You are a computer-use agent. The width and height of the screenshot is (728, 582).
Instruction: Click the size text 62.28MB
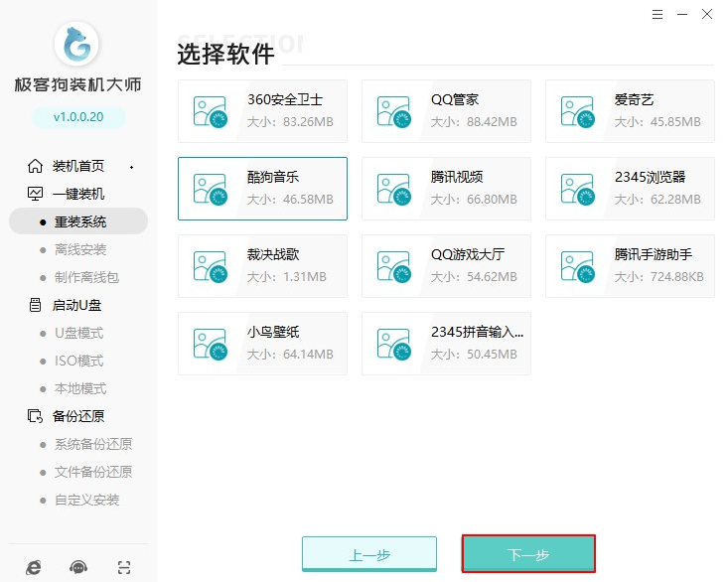pyautogui.click(x=675, y=200)
